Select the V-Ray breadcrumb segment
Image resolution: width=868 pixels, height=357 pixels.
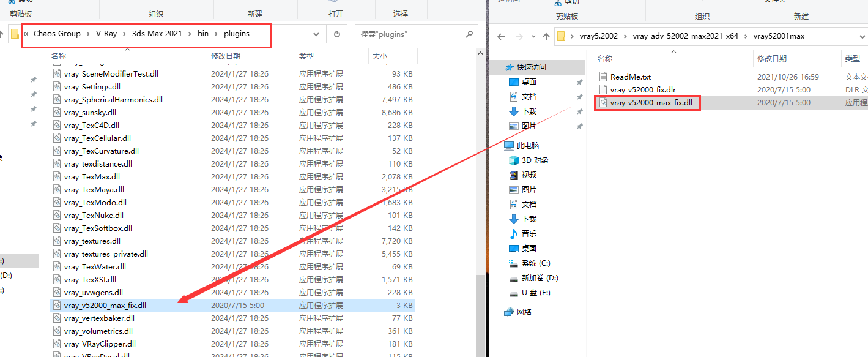coord(106,34)
